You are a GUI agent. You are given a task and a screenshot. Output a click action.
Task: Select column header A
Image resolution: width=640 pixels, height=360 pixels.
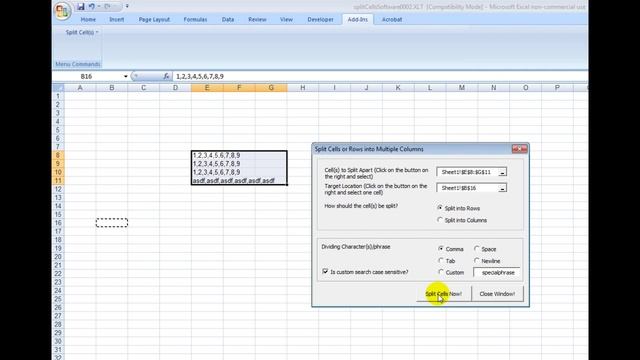pyautogui.click(x=80, y=88)
